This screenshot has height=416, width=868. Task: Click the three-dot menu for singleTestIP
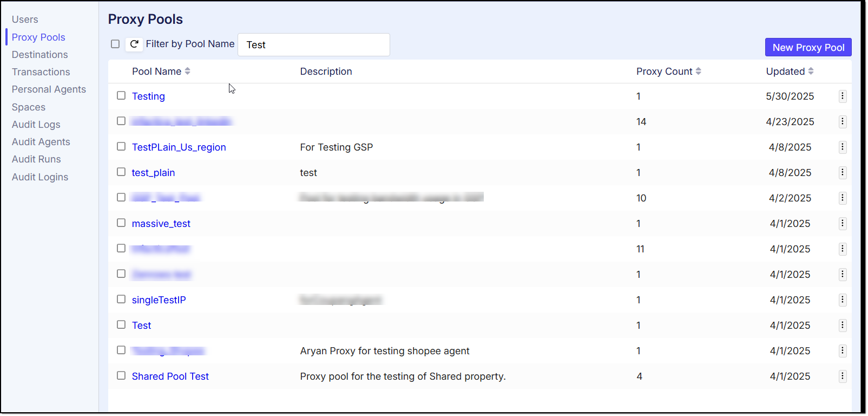[843, 300]
